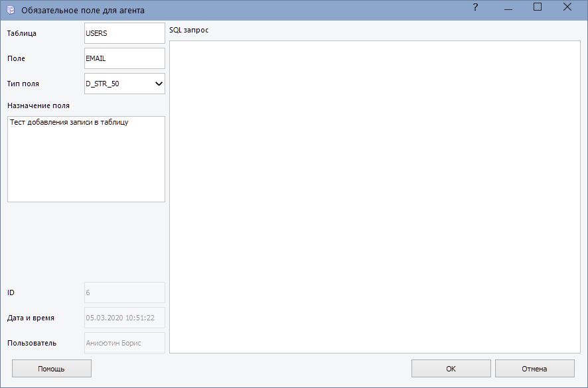The width and height of the screenshot is (588, 388).
Task: Focus the Поле field containing EMAIL
Action: (x=124, y=58)
